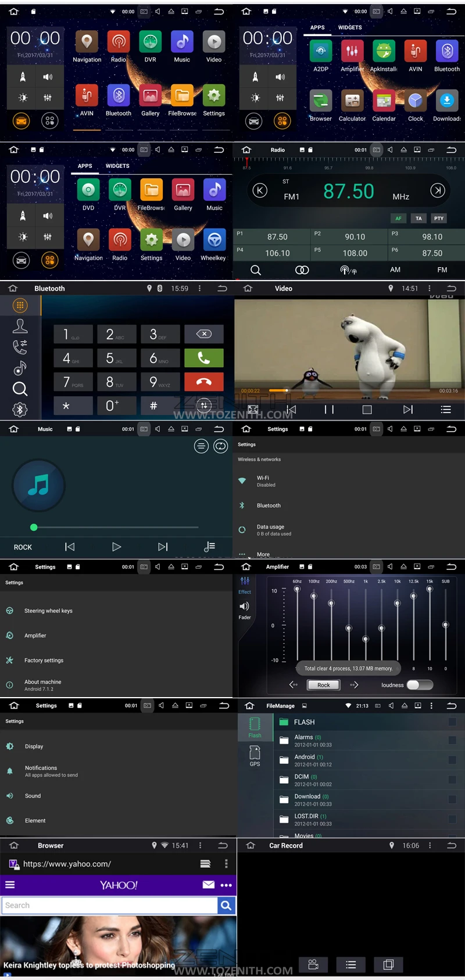The image size is (465, 980).
Task: Launch the ApkInstaller app
Action: click(x=384, y=51)
